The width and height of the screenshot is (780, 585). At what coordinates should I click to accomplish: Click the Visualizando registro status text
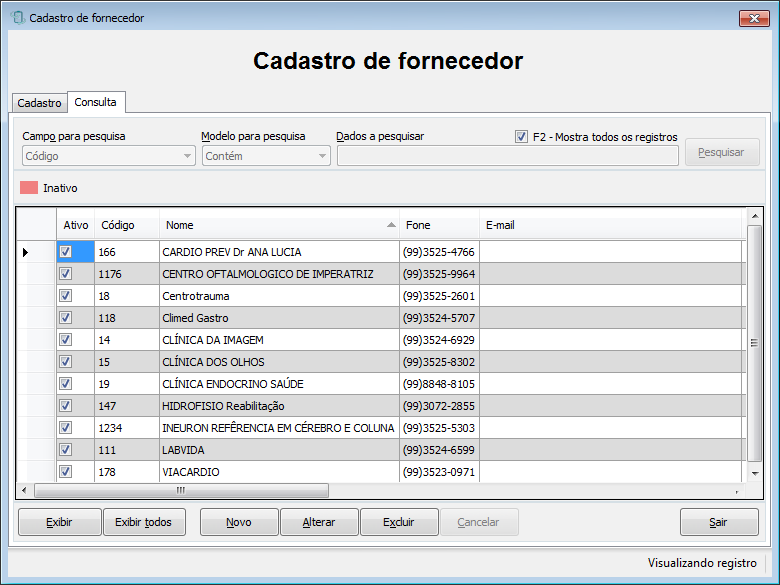coord(702,563)
